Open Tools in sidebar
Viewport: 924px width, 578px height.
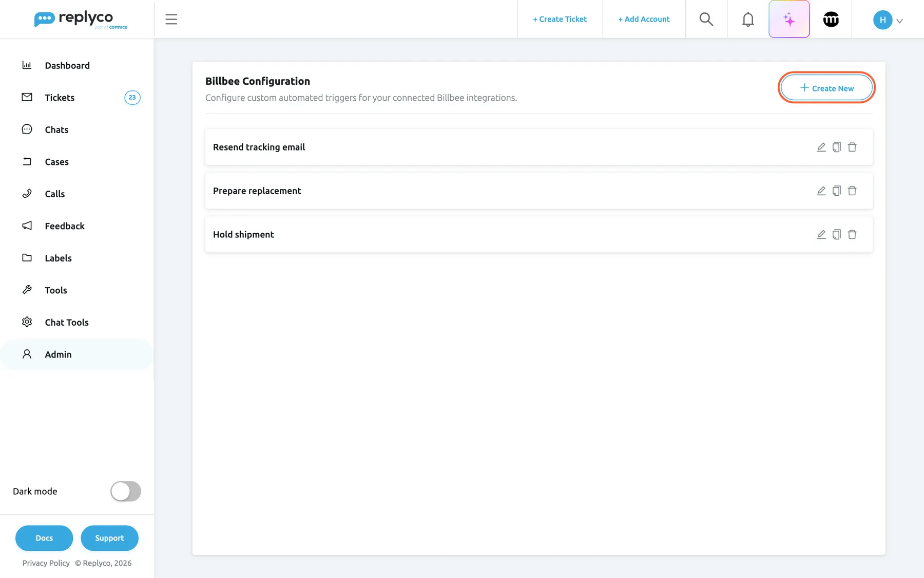(x=77, y=290)
